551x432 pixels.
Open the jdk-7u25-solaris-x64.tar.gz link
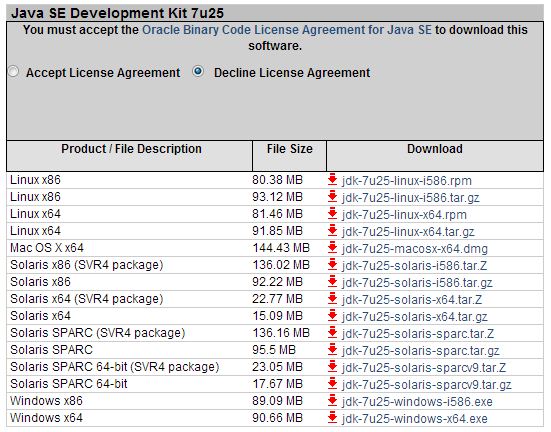click(x=414, y=317)
